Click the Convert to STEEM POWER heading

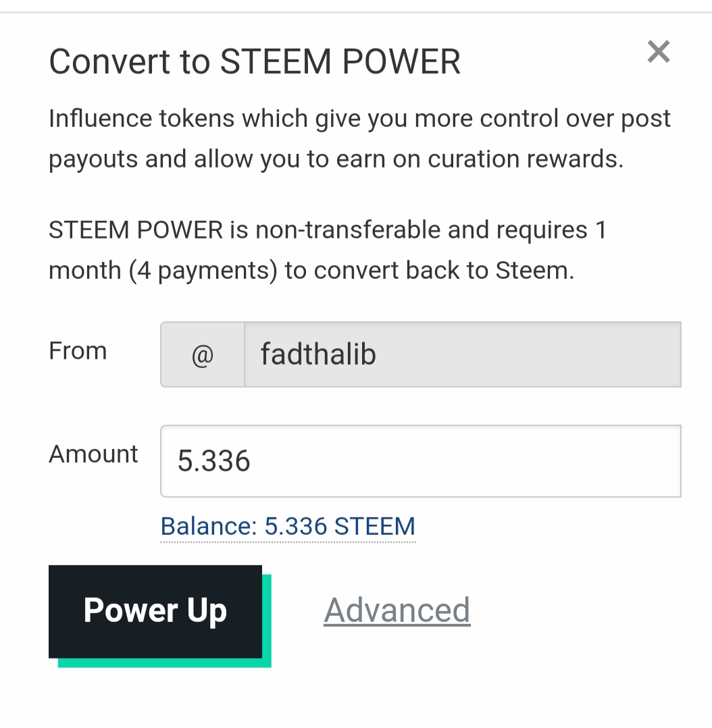(x=255, y=62)
